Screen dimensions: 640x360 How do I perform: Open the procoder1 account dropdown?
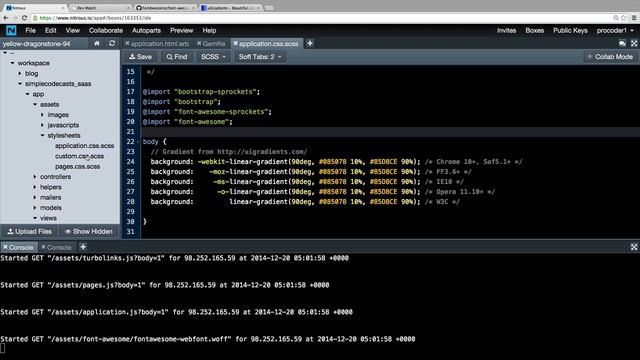pos(615,31)
